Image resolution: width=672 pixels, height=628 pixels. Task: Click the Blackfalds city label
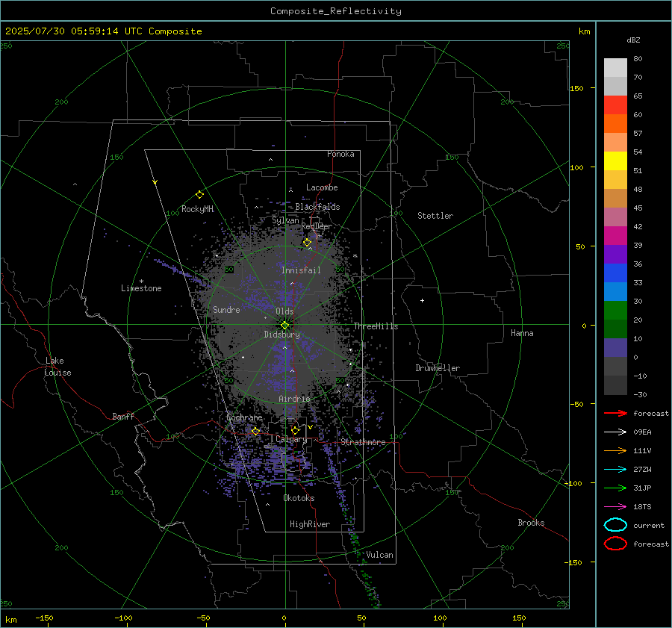click(x=317, y=207)
